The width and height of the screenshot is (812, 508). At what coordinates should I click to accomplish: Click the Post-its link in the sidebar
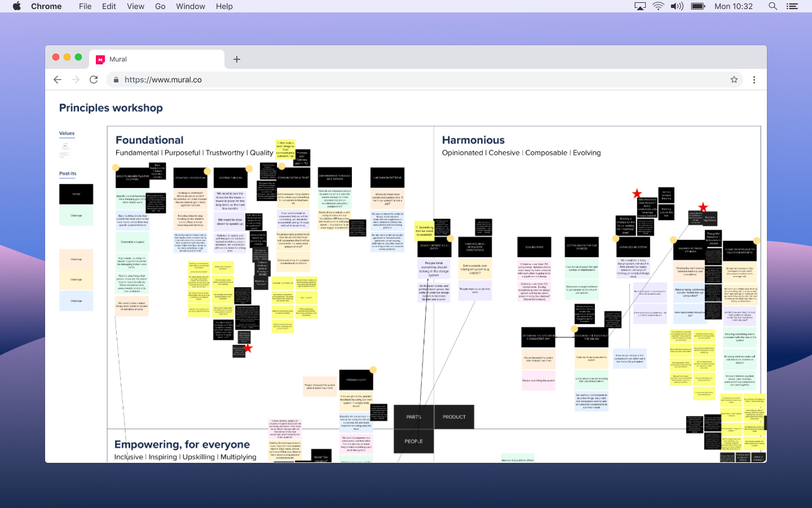(x=68, y=173)
